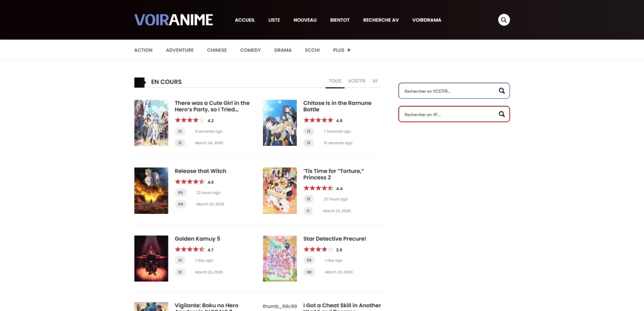Screen dimensions: 644x311
Task: Open Cute Girl in Hero's Party thumbnail
Action: (x=151, y=123)
